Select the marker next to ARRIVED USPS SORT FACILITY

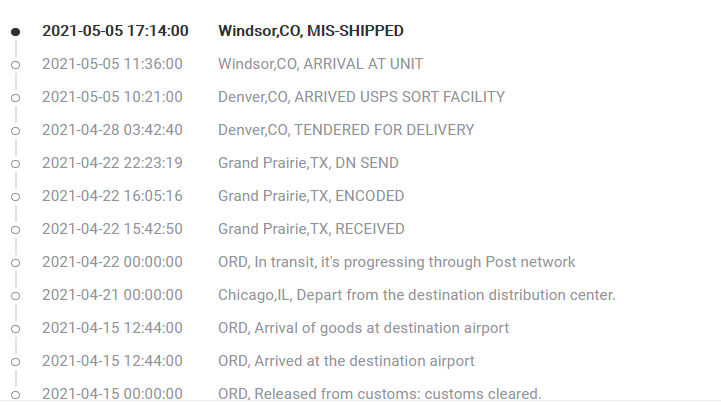coord(15,98)
